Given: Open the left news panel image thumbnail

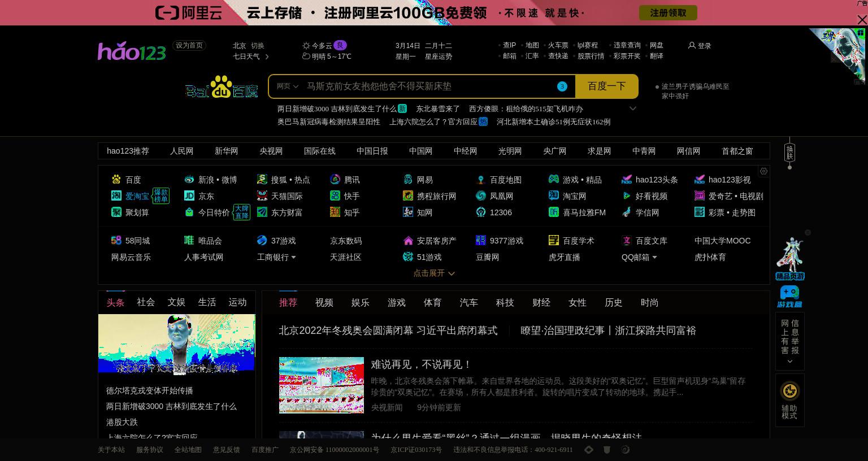Looking at the screenshot, I should pyautogui.click(x=177, y=343).
